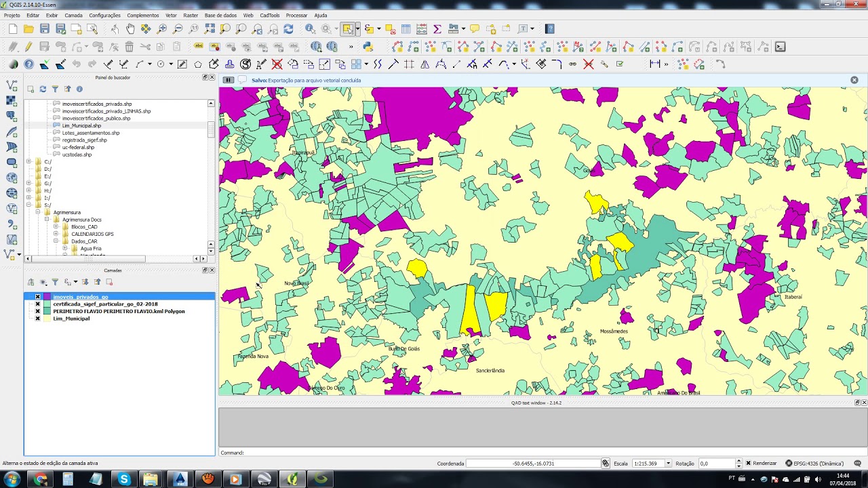Viewport: 868px width, 488px height.
Task: Dismiss the Salvo export message bar
Action: (x=854, y=80)
